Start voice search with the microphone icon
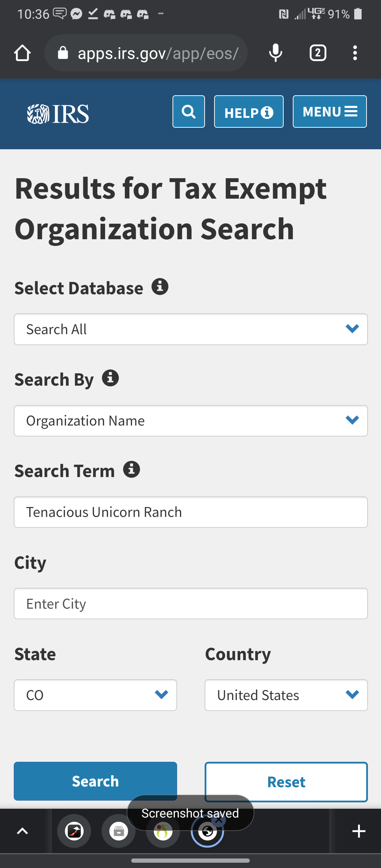 [276, 53]
